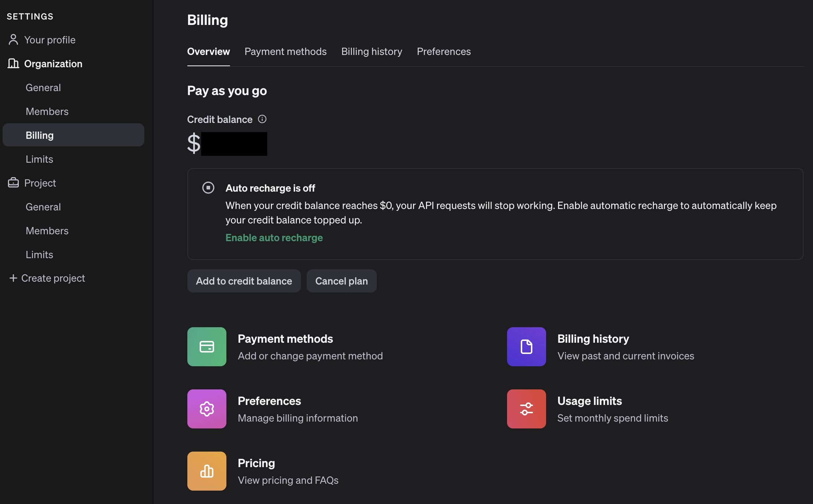813x504 pixels.
Task: Click the auto recharge status icon
Action: pyautogui.click(x=208, y=188)
